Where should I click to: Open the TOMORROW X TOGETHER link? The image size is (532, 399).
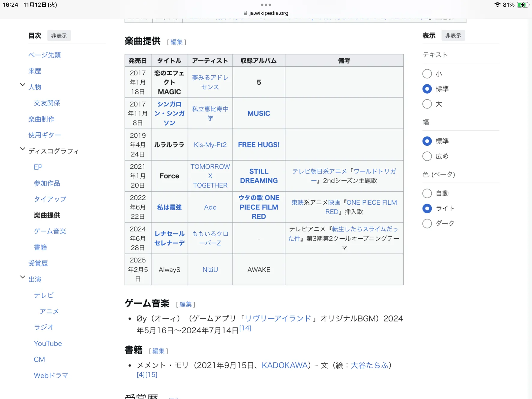pyautogui.click(x=210, y=176)
